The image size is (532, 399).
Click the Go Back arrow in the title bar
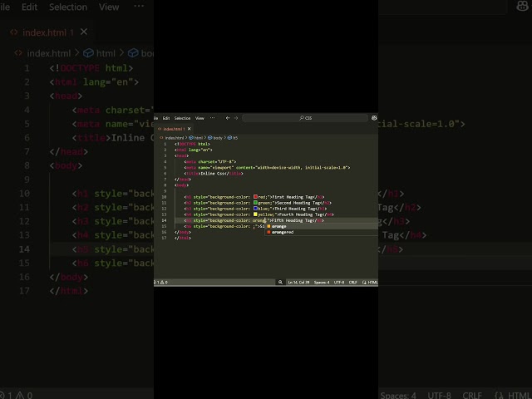(x=228, y=118)
